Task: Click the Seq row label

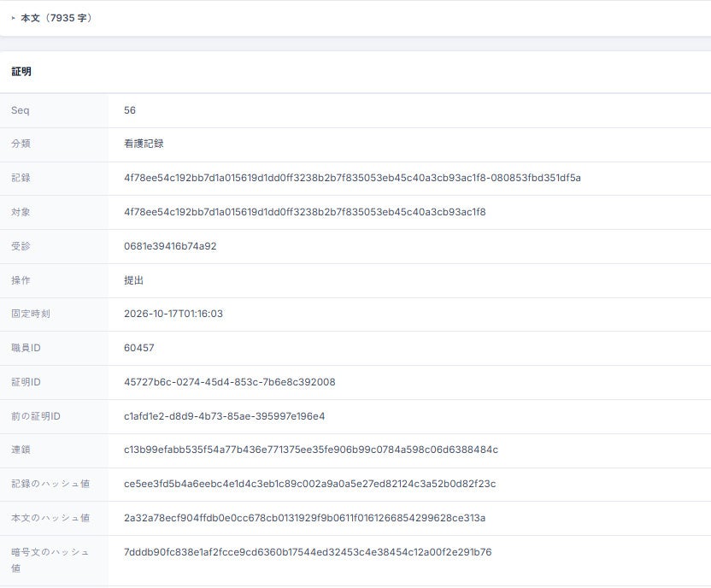Action: click(x=20, y=110)
